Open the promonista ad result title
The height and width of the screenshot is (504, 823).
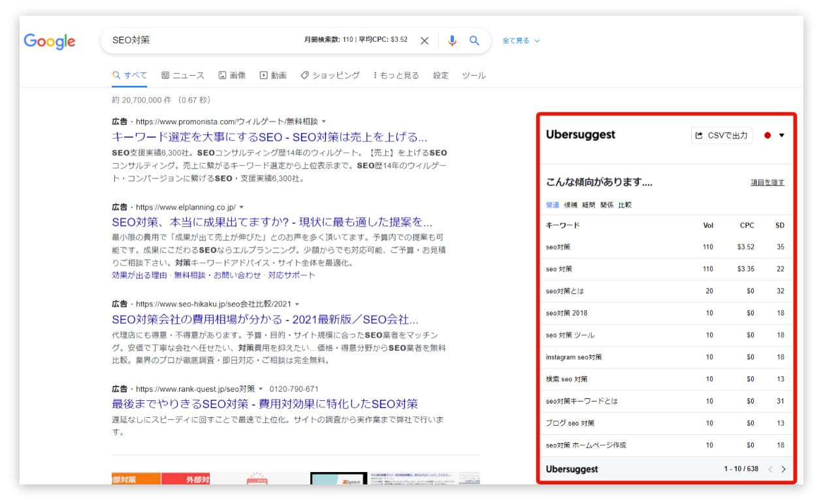click(x=270, y=137)
